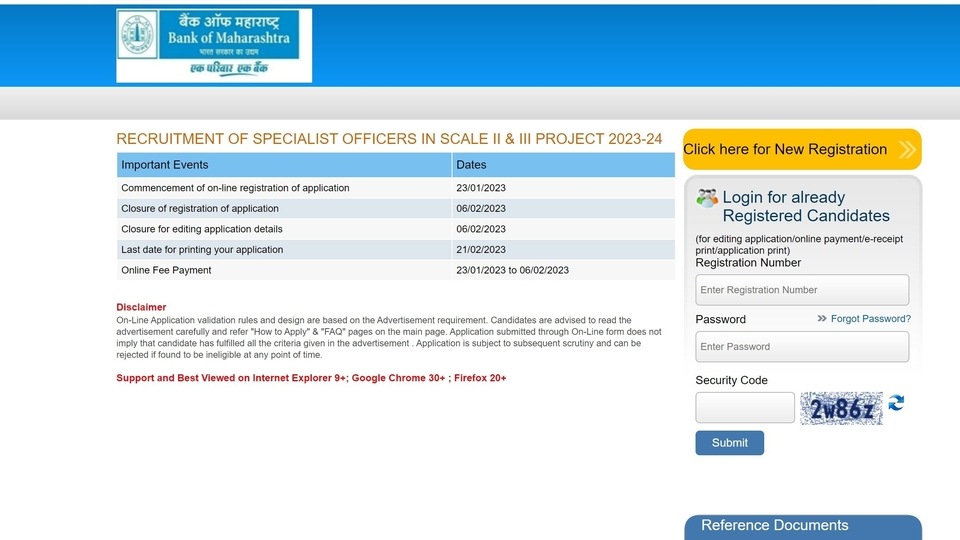Image resolution: width=960 pixels, height=540 pixels.
Task: Open the Forgot Password link
Action: [x=871, y=318]
